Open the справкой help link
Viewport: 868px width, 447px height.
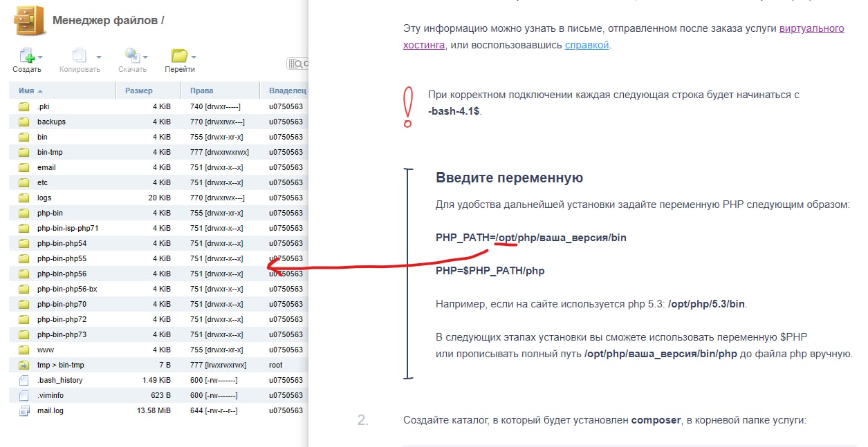[x=587, y=45]
